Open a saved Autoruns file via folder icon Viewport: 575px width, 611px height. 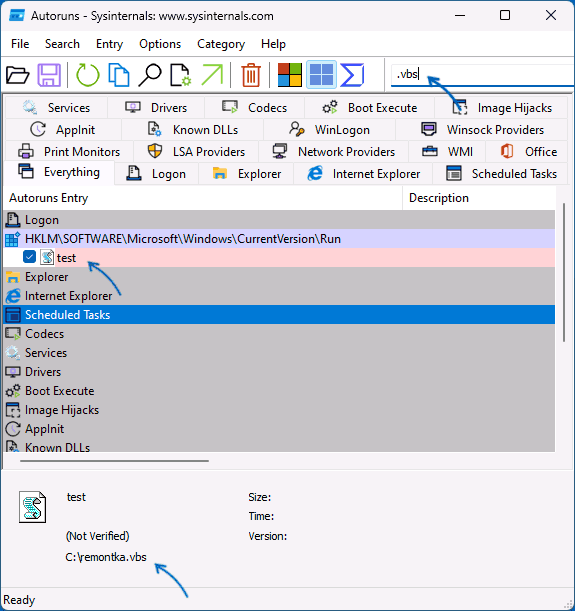[18, 74]
